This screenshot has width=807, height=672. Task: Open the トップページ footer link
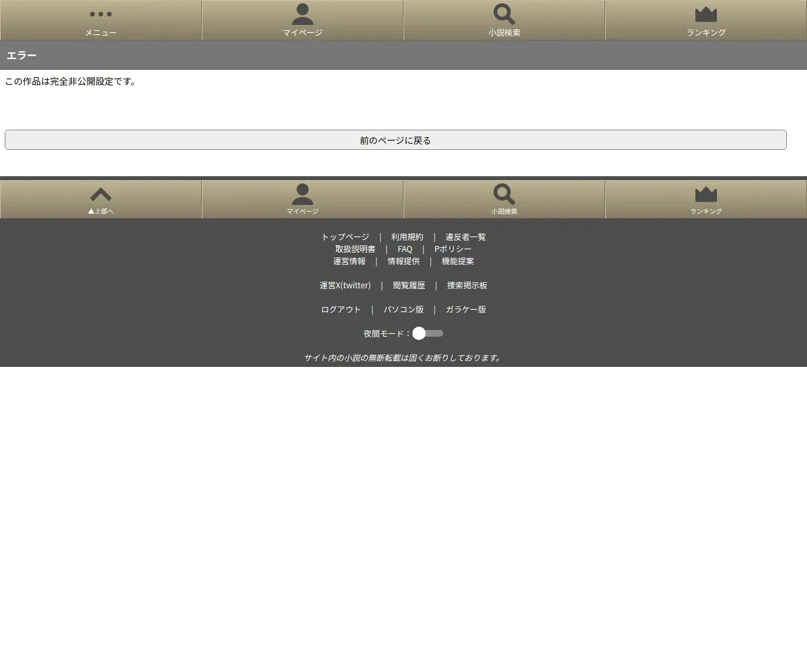coord(345,237)
